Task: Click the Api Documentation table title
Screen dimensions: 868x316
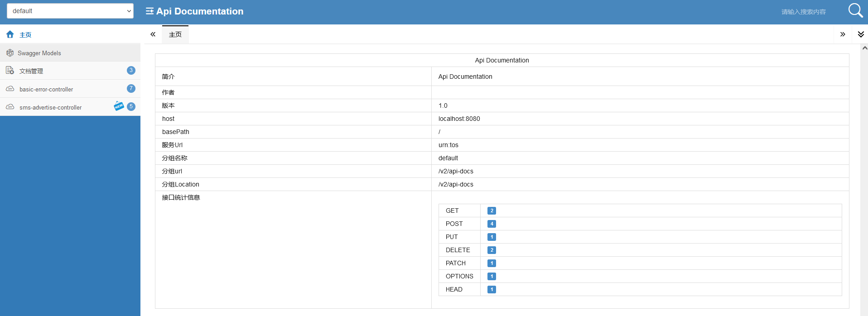Action: [502, 60]
